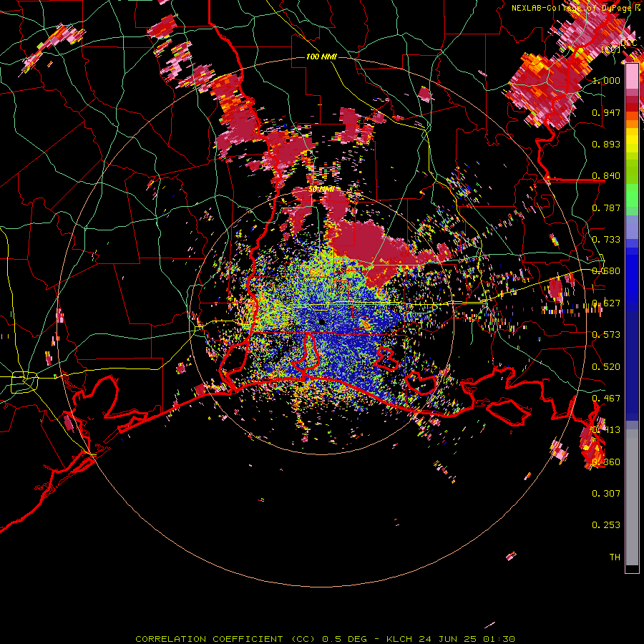Click the gray lower section of color bar
Image resolution: width=644 pixels, height=644 pixels.
coord(632,497)
